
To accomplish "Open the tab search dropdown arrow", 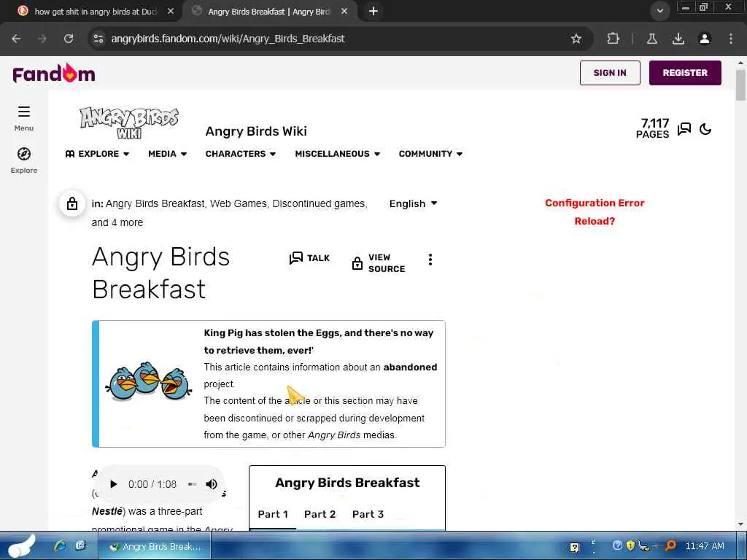I will pyautogui.click(x=659, y=10).
